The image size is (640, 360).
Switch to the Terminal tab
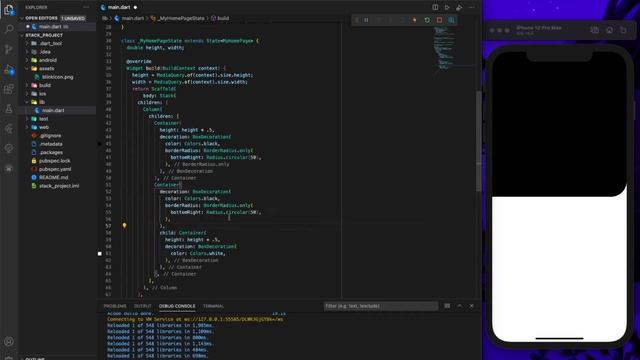point(213,306)
